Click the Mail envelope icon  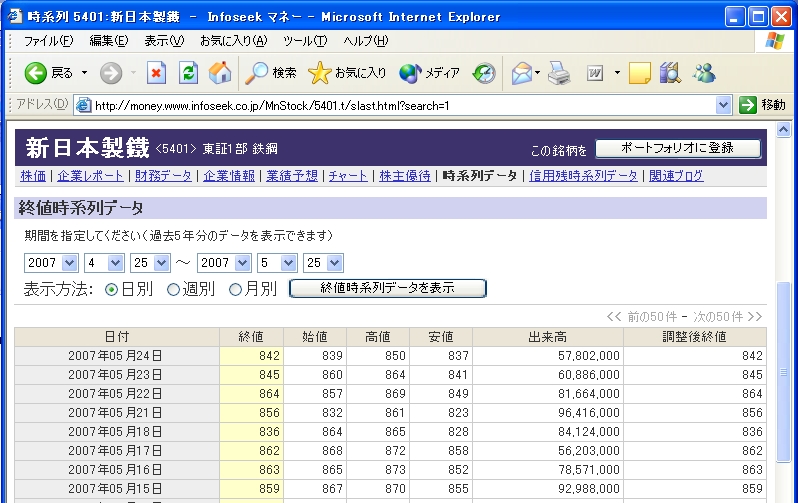click(x=522, y=73)
